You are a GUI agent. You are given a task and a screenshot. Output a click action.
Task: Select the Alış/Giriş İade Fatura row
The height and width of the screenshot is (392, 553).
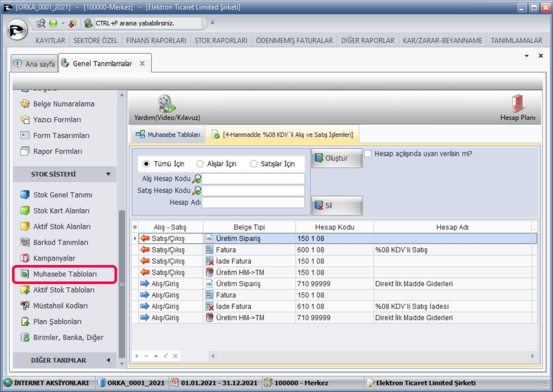coord(335,306)
